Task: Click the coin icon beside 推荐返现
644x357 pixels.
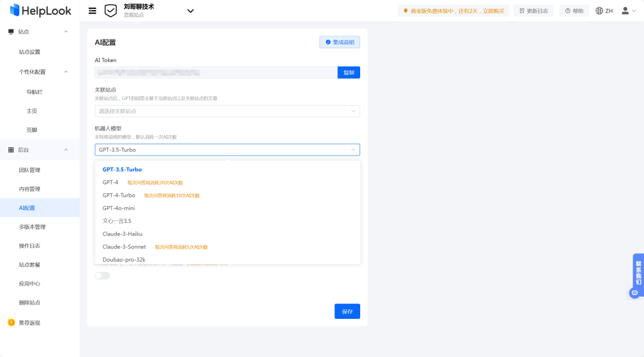Action: tap(11, 322)
